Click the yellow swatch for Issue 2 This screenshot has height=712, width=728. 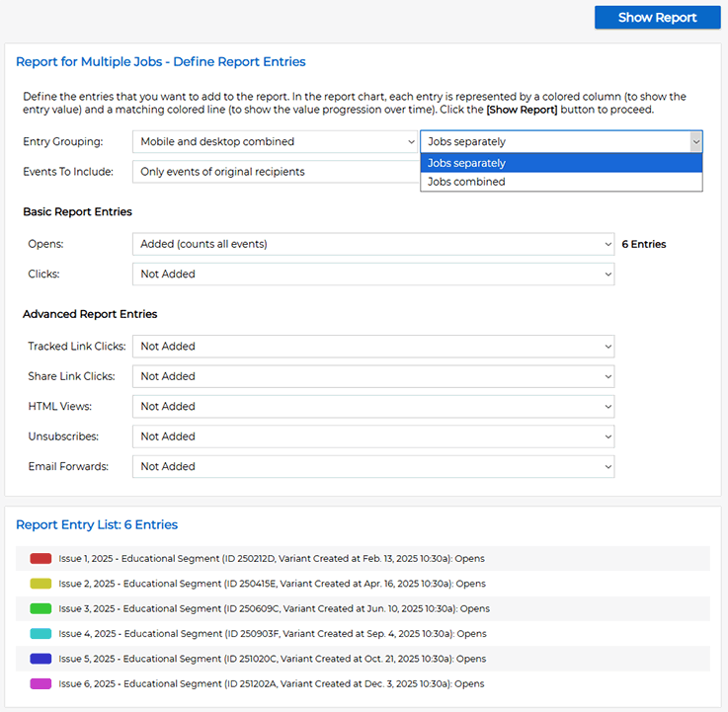40,584
